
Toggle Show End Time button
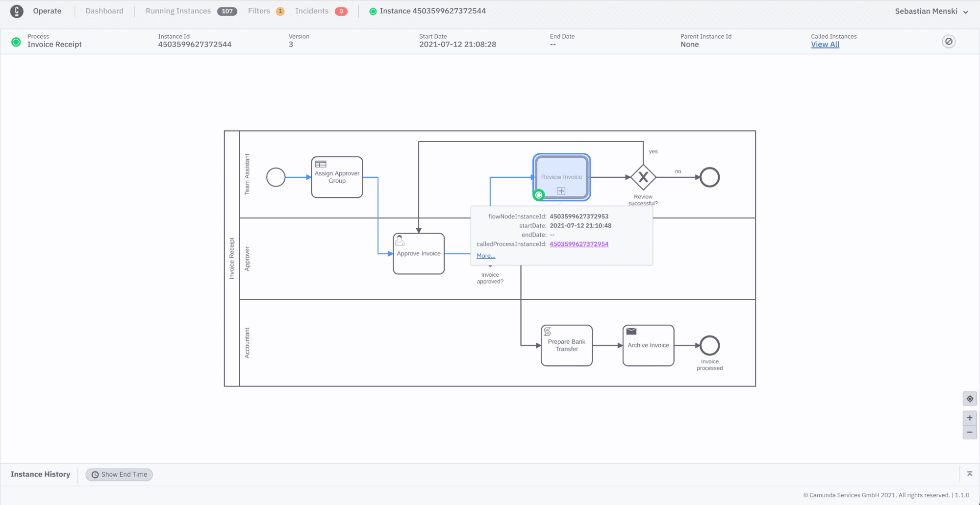(x=119, y=475)
